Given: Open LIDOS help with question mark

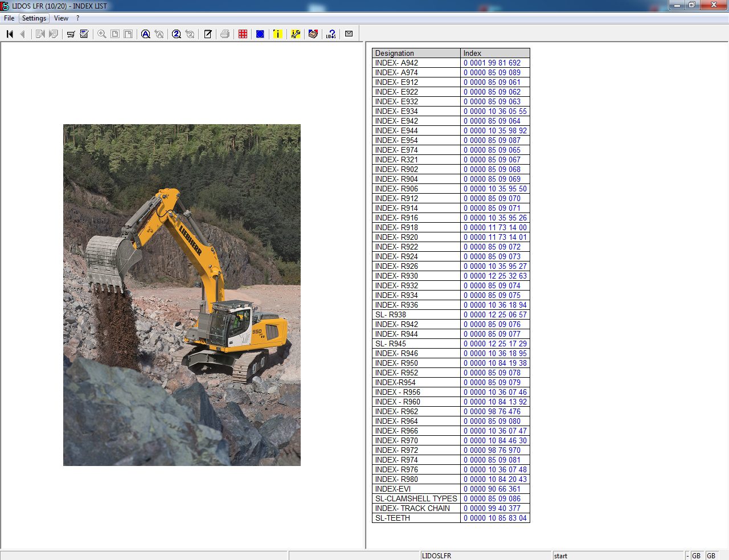Looking at the screenshot, I should tap(330, 34).
